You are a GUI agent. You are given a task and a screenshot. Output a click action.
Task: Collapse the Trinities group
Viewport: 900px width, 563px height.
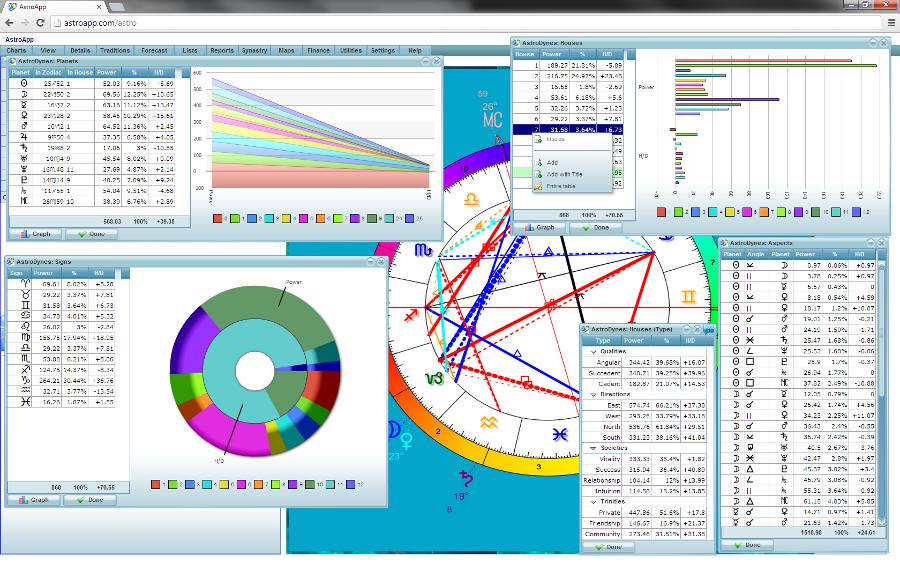(x=594, y=501)
